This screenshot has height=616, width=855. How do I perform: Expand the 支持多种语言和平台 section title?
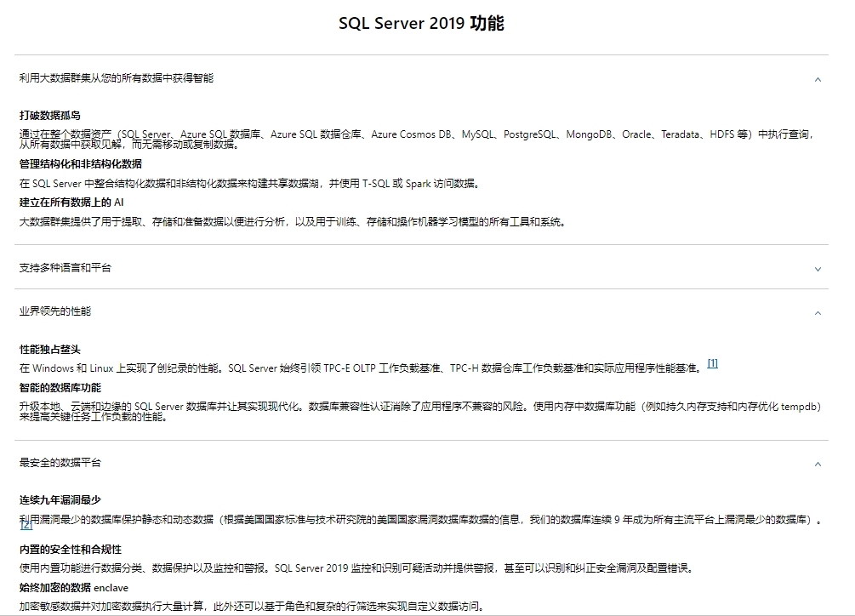(66, 268)
